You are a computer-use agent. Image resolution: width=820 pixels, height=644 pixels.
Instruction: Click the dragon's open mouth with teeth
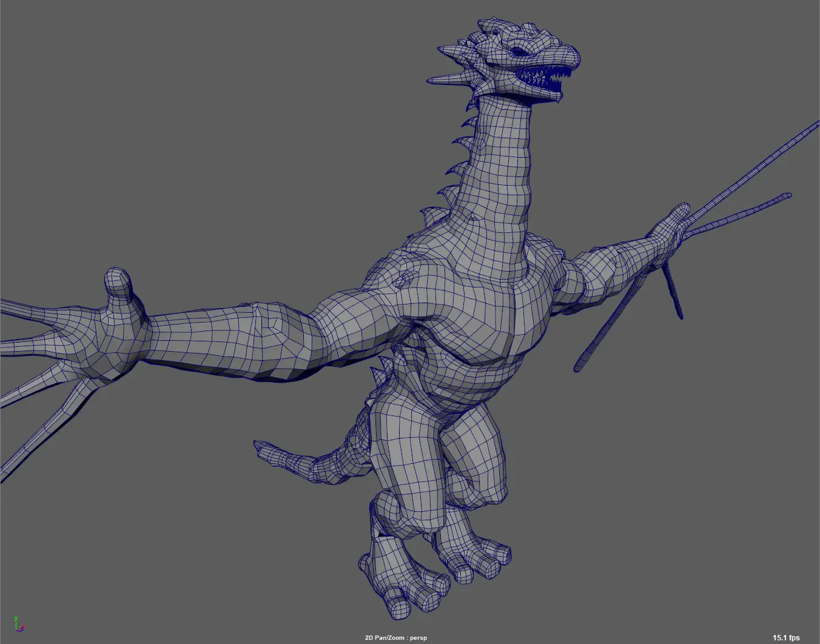[x=541, y=79]
